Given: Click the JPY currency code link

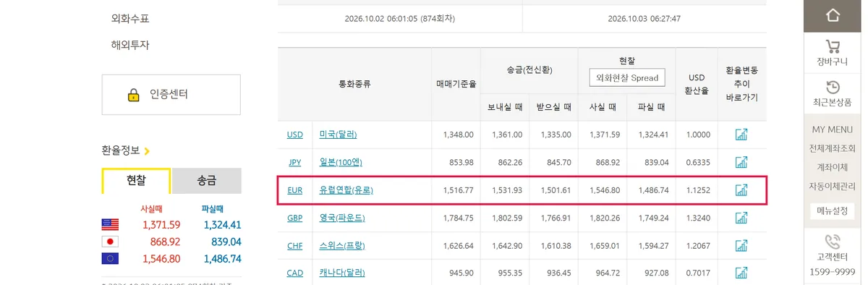Looking at the screenshot, I should click(295, 162).
